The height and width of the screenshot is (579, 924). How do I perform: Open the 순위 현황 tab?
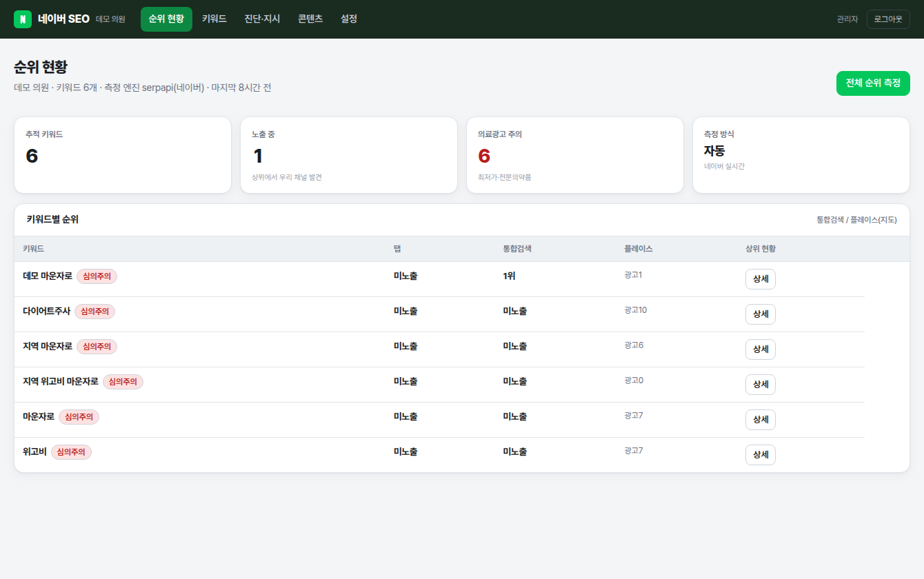point(166,19)
